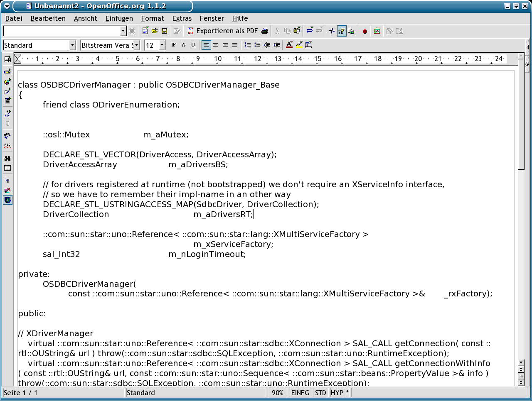Viewport: 532px width, 401px height.
Task: Open the Format menu
Action: [x=152, y=18]
